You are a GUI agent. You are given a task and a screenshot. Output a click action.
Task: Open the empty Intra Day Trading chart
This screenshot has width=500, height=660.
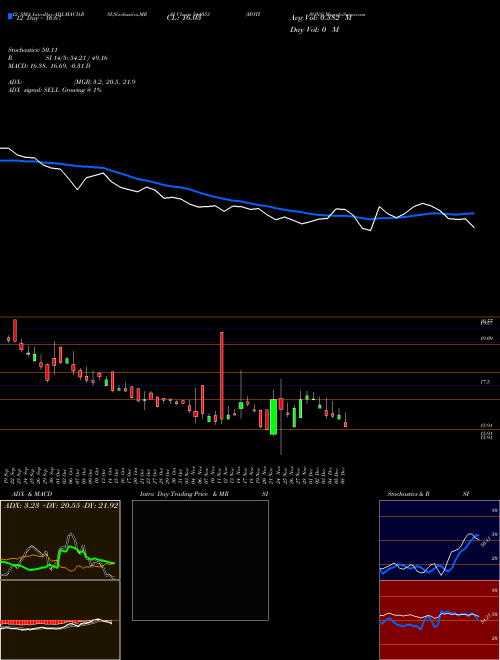tap(200, 560)
